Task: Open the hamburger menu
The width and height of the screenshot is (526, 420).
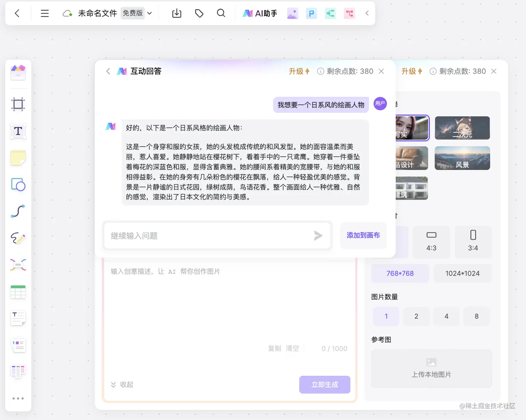Action: (x=45, y=13)
